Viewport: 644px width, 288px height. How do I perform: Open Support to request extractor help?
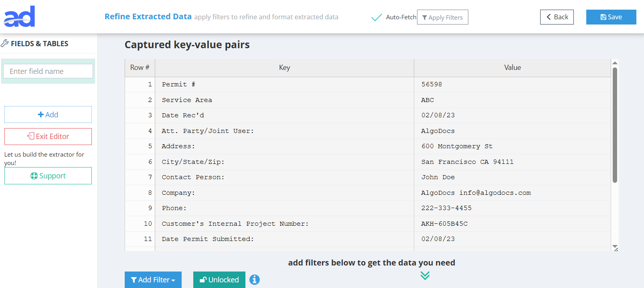tap(48, 176)
